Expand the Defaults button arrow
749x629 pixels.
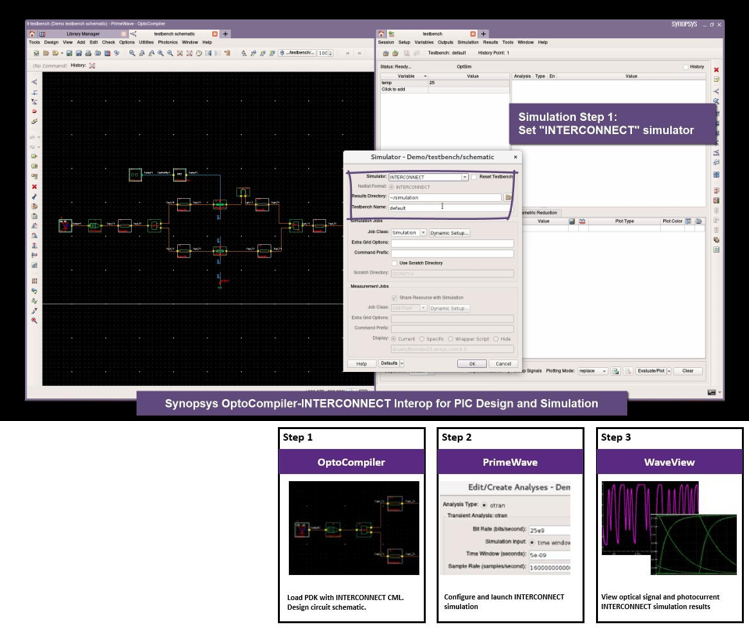click(x=402, y=363)
